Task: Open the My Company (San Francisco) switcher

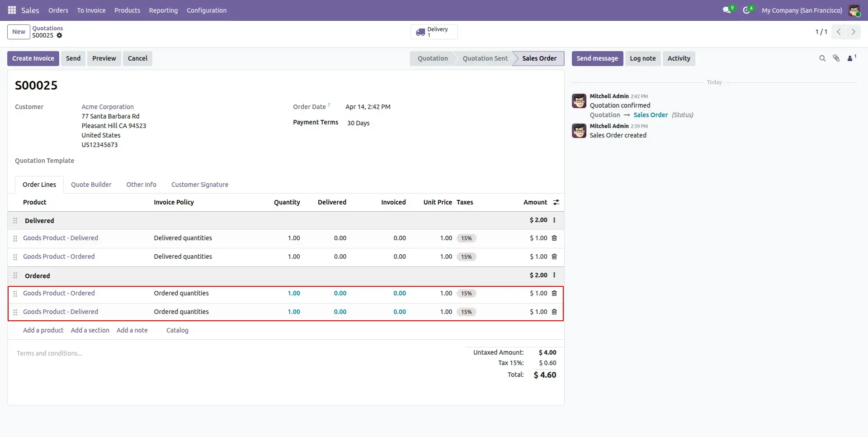Action: click(x=802, y=10)
